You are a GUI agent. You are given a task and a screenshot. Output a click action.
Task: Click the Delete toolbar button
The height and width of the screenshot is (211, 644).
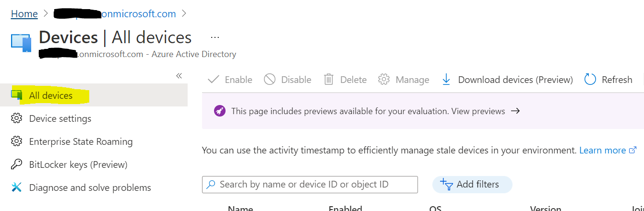[x=345, y=80]
